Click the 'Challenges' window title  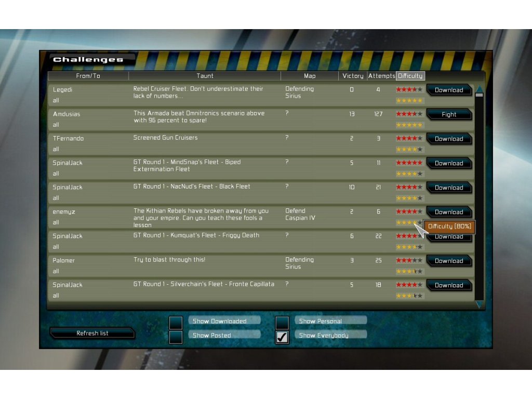(88, 60)
